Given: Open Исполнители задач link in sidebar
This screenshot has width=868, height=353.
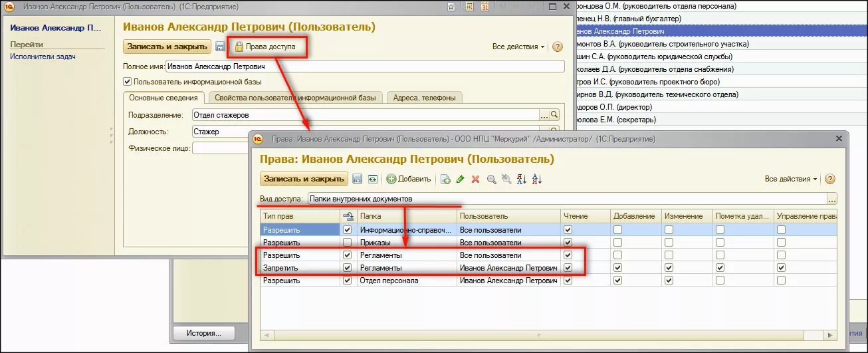Looking at the screenshot, I should pyautogui.click(x=43, y=57).
